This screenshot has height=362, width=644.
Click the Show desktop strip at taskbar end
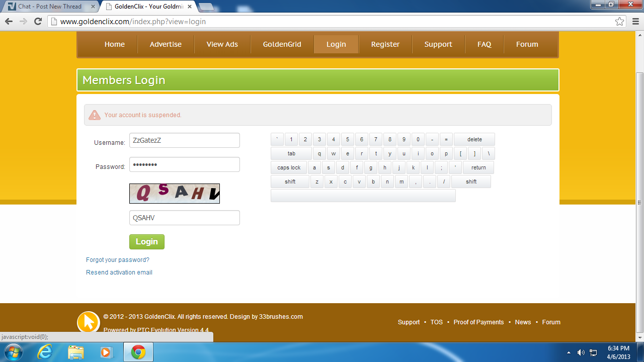point(640,352)
